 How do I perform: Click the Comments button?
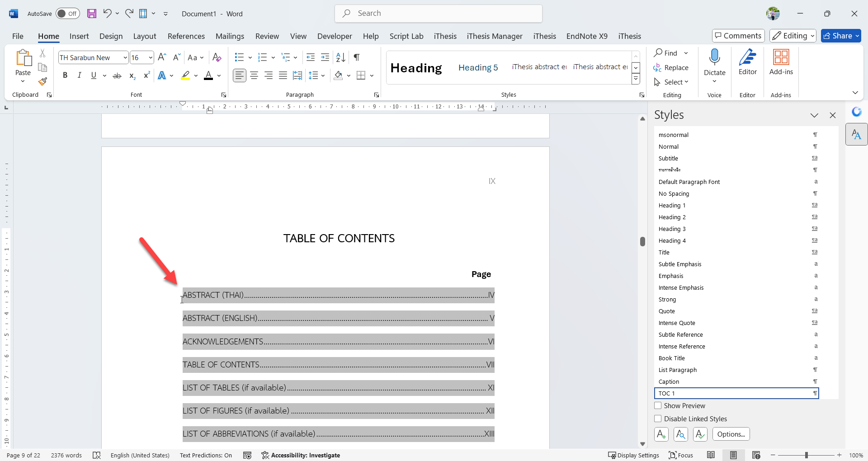738,36
